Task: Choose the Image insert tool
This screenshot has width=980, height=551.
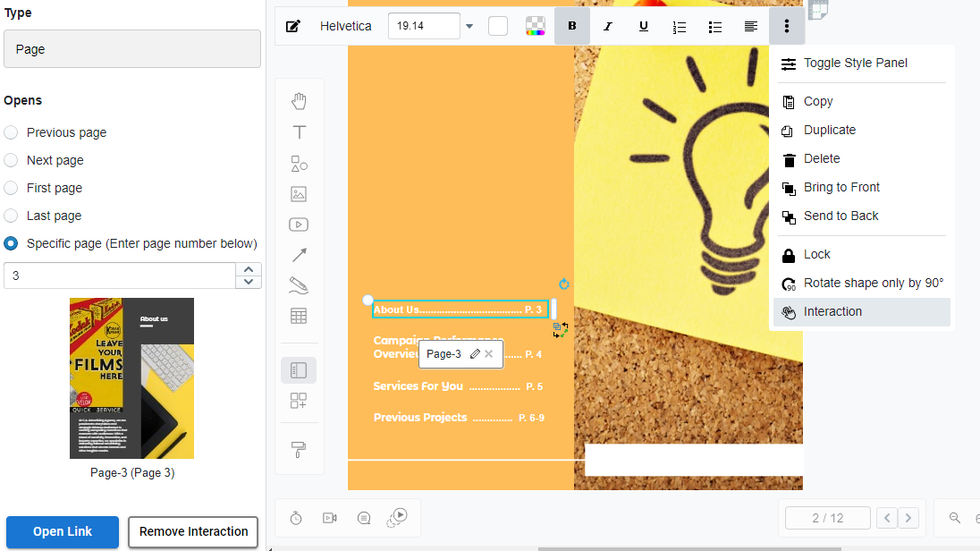Action: (299, 194)
